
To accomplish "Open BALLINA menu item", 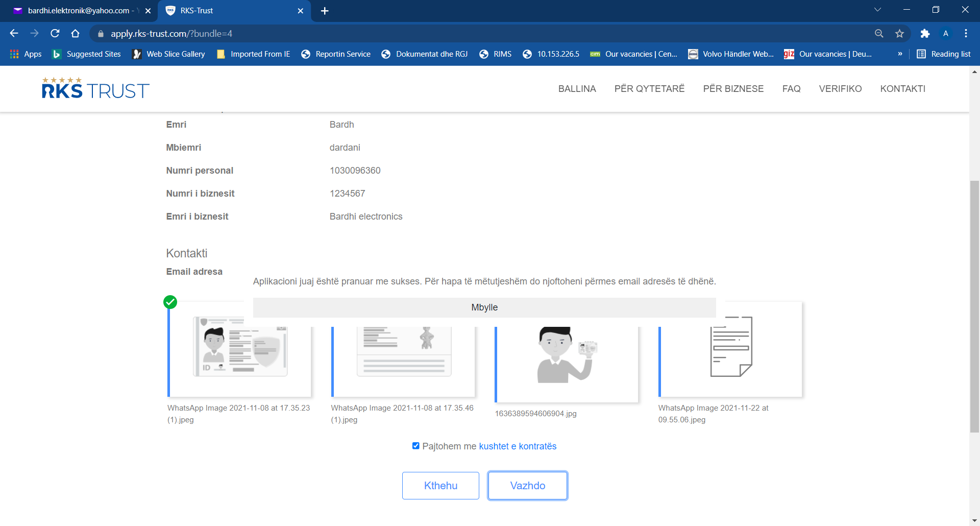I will coord(577,89).
